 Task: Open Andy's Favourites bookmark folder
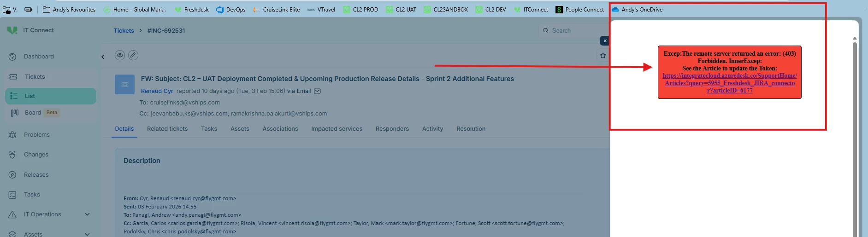[x=69, y=9]
